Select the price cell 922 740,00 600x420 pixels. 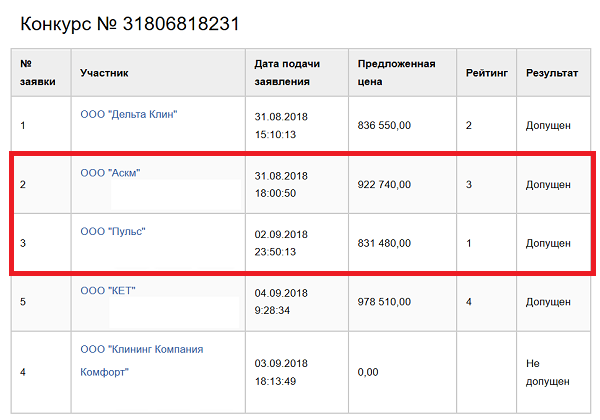pos(384,185)
